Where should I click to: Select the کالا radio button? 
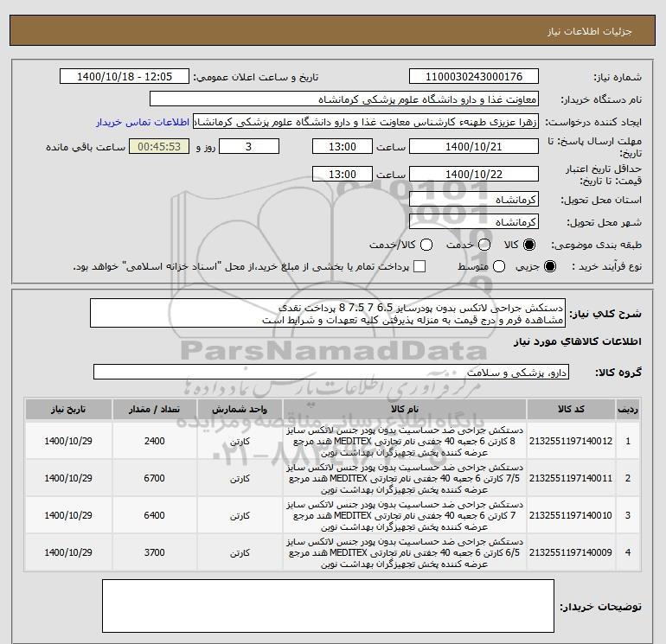pyautogui.click(x=529, y=245)
